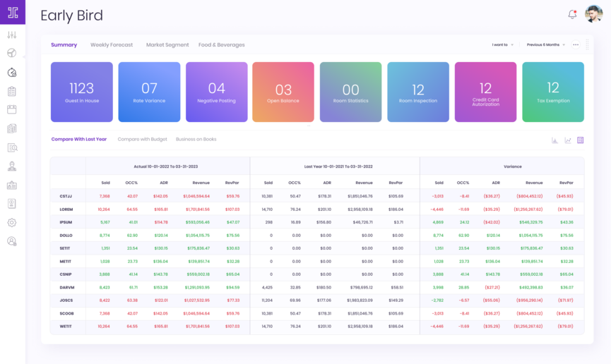
Task: Click the app logo at top left
Action: pos(12,12)
